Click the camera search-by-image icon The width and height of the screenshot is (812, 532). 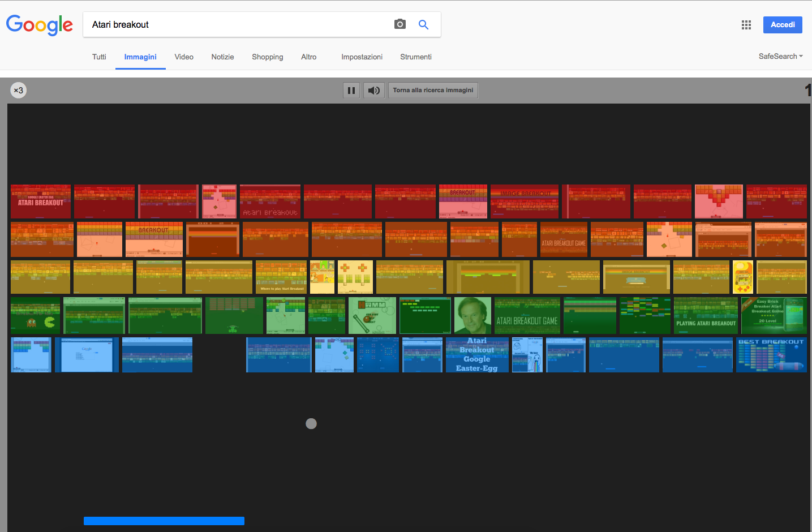(x=400, y=24)
